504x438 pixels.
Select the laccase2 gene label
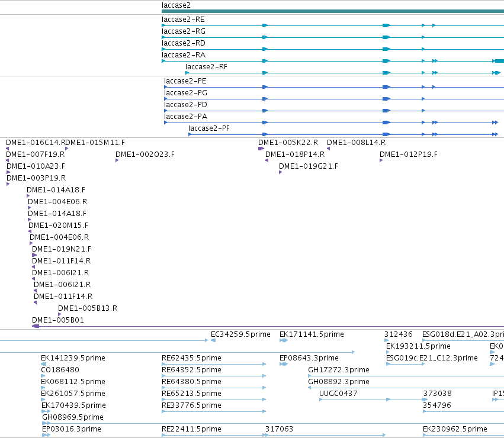(176, 5)
